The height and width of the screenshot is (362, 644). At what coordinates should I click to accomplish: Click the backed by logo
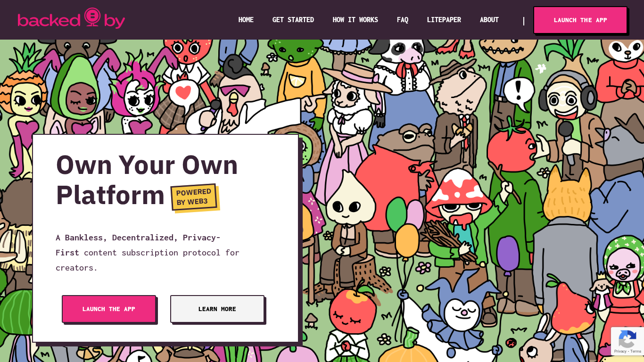71,18
